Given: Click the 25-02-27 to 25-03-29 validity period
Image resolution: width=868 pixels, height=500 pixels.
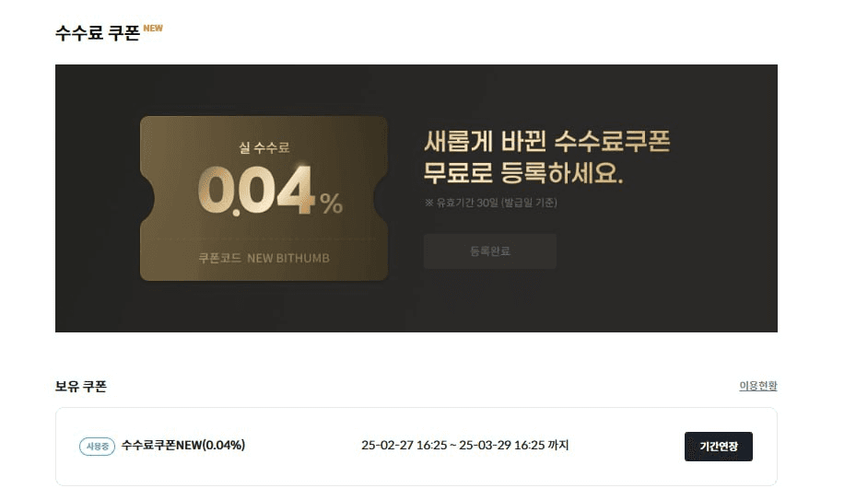Looking at the screenshot, I should click(465, 446).
